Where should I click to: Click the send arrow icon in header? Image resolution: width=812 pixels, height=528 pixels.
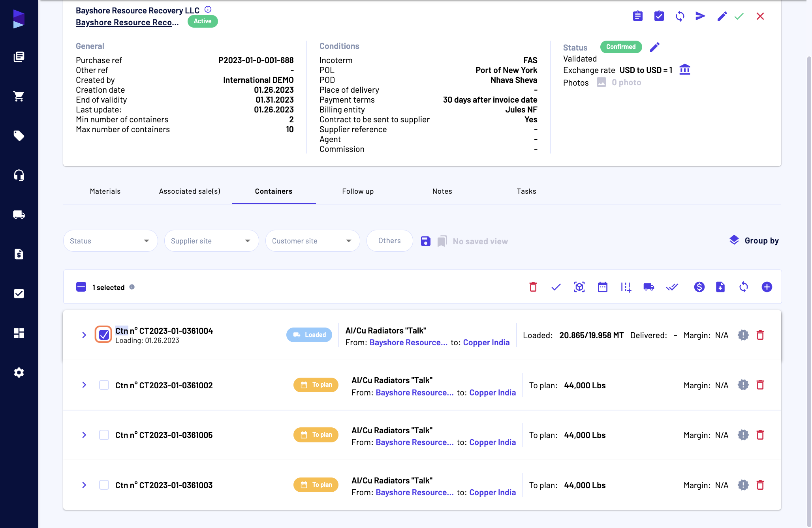tap(700, 16)
